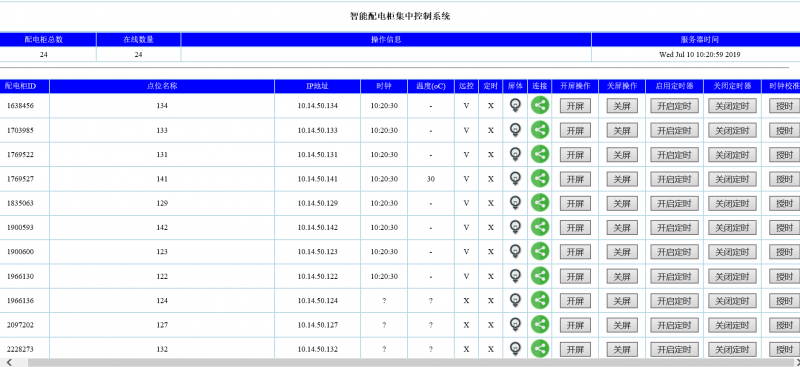Click the green connection icon for row 133
Image resolution: width=800 pixels, height=367 pixels.
coord(540,130)
